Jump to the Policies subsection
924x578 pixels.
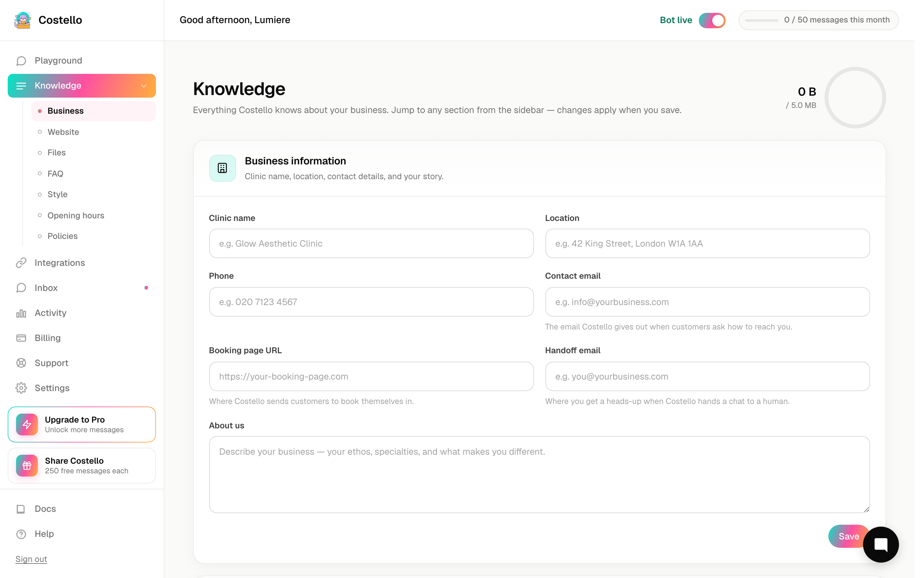[94, 236]
